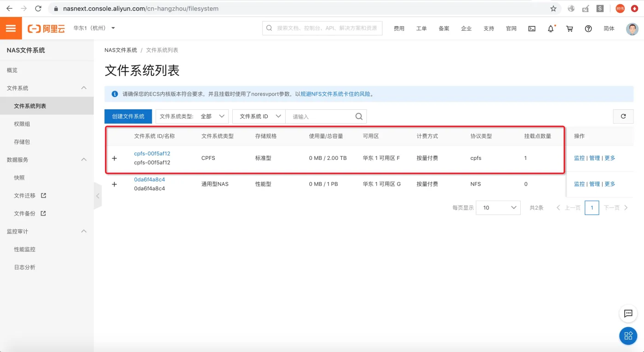Open the shopping cart icon
644x352 pixels.
coord(569,28)
